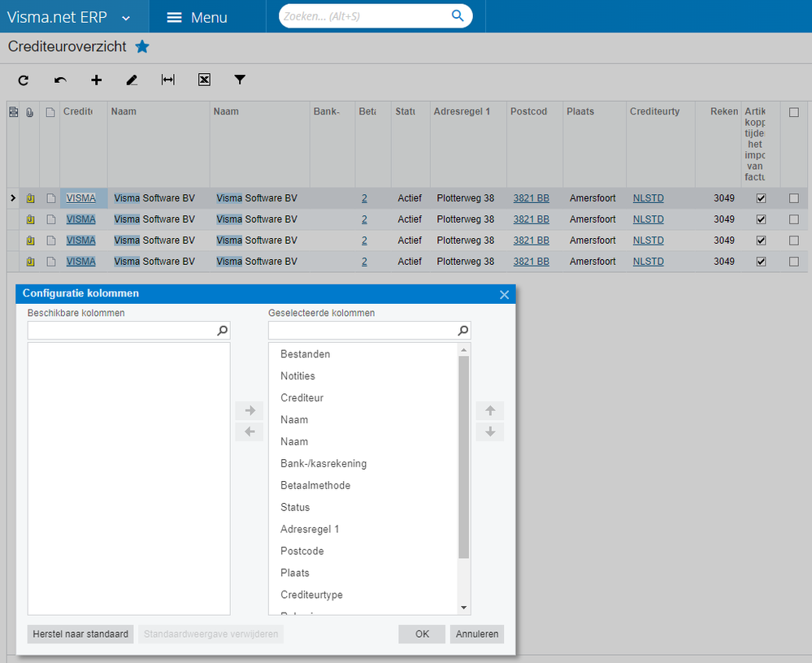Click the grid configuration icon left of the paperclip

click(x=14, y=112)
